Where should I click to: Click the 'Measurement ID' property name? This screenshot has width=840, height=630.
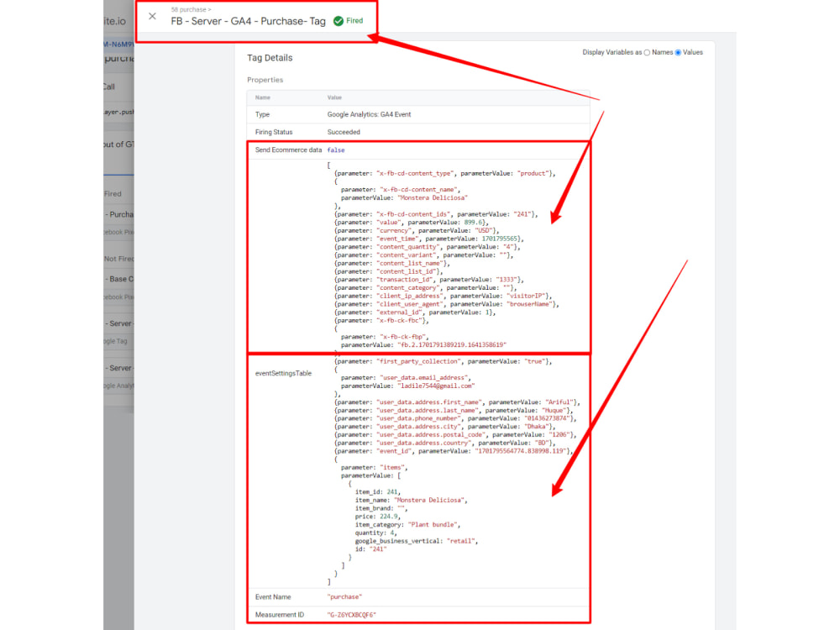coord(279,615)
